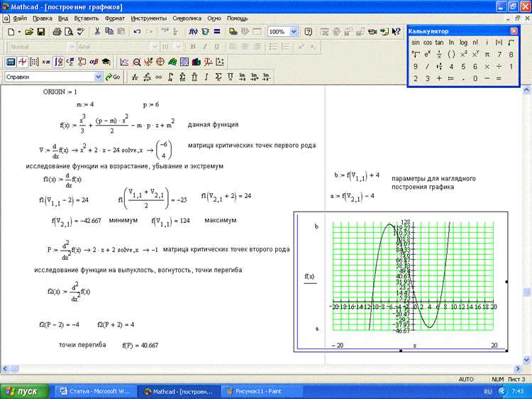
Task: Click the Go button
Action: coord(113,77)
